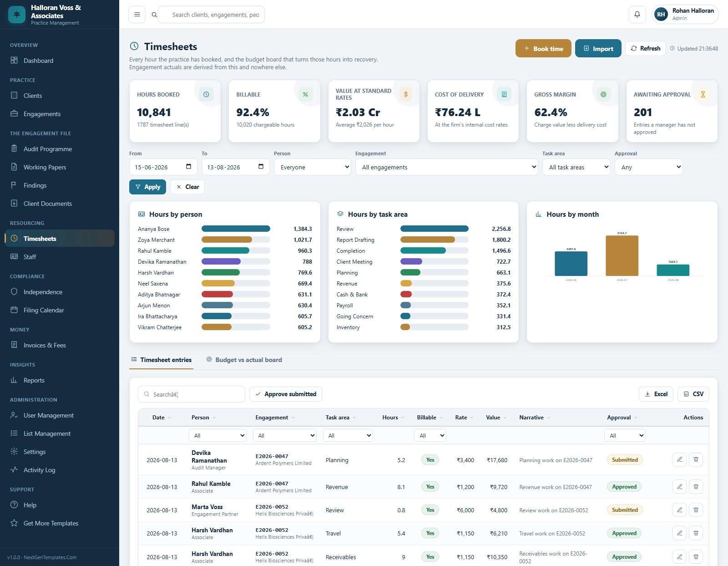
Task: Click the Gross Margin target icon
Action: click(x=603, y=94)
